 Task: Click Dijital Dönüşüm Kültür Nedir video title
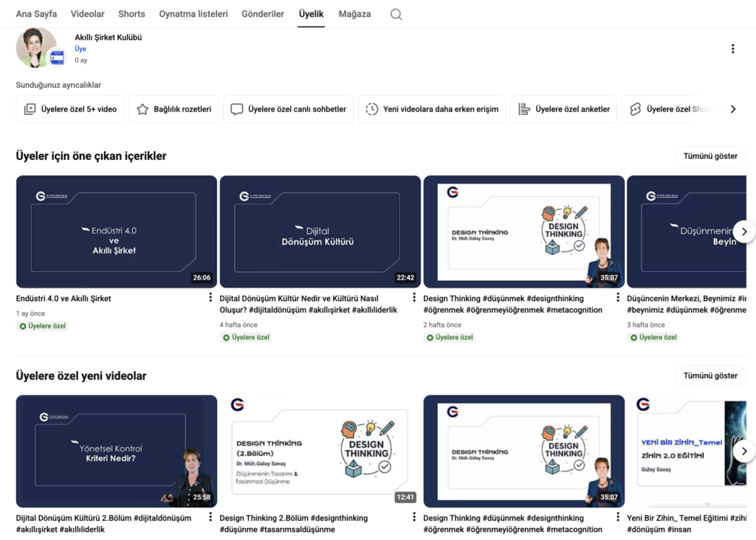click(308, 305)
